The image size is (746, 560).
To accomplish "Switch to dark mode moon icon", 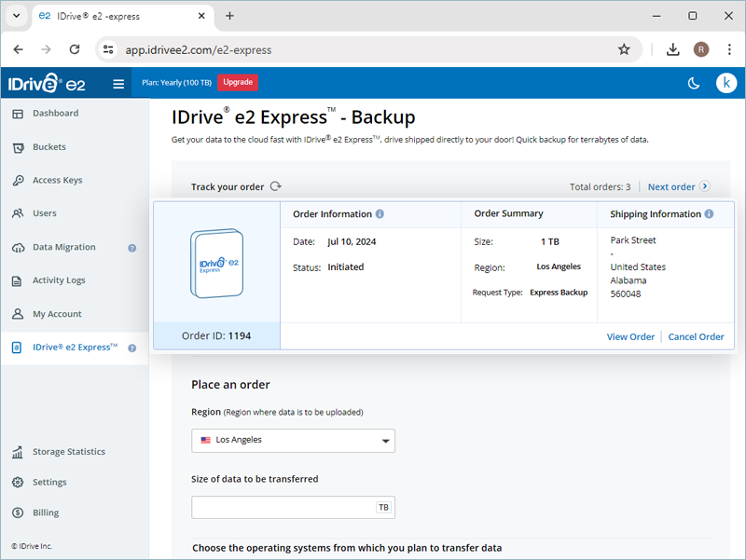I will coord(694,83).
